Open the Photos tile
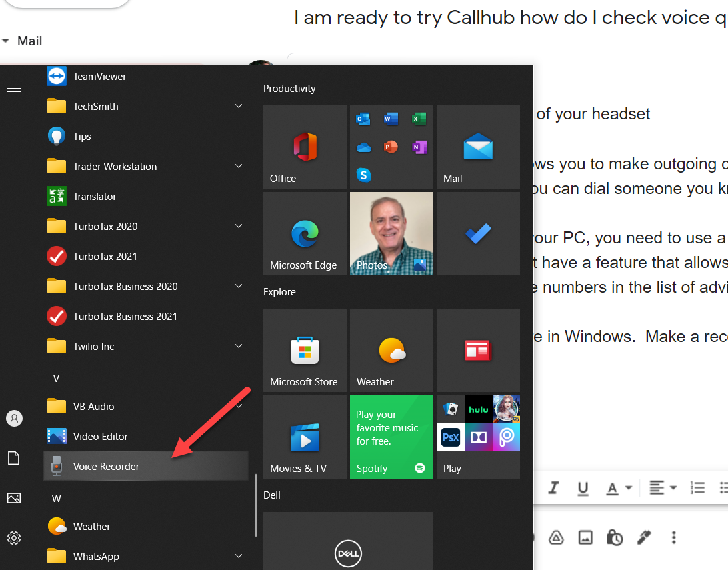This screenshot has width=728, height=570. (391, 233)
